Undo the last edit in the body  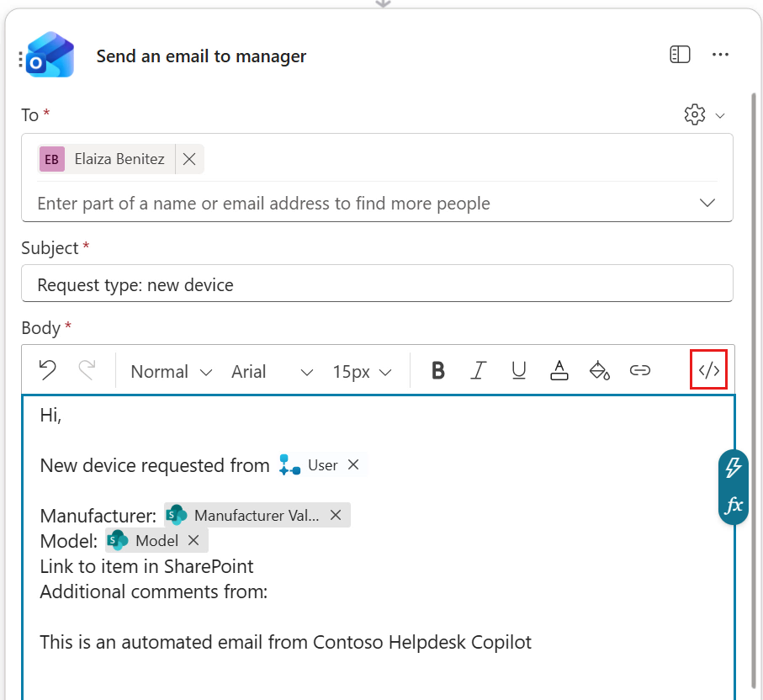pyautogui.click(x=47, y=370)
